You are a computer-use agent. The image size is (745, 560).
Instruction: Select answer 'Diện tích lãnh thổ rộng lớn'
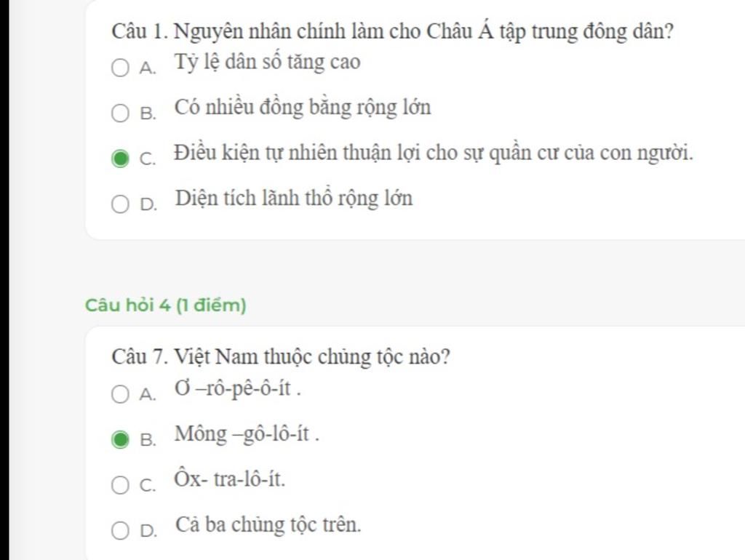[294, 199]
